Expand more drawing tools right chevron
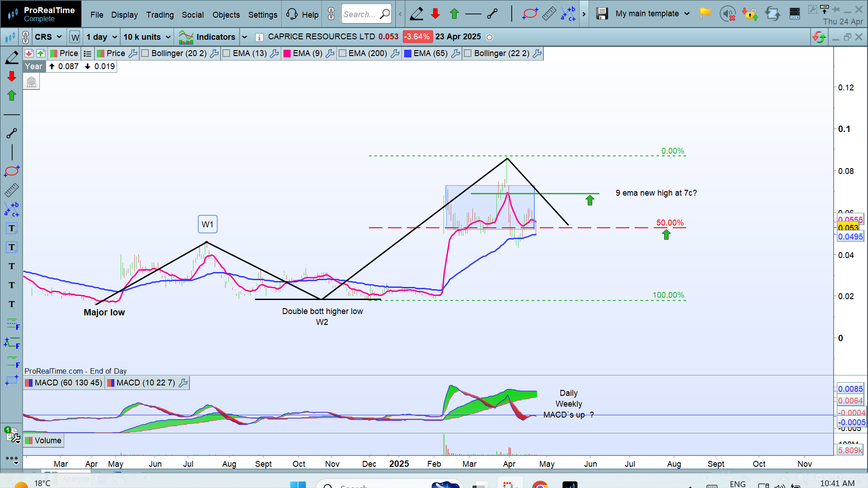The image size is (868, 488). (584, 14)
